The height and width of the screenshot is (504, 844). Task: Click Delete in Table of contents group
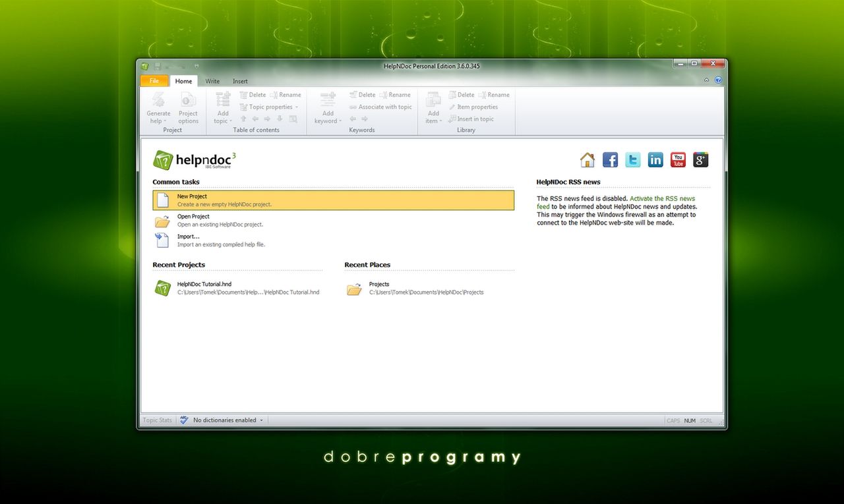tap(252, 95)
